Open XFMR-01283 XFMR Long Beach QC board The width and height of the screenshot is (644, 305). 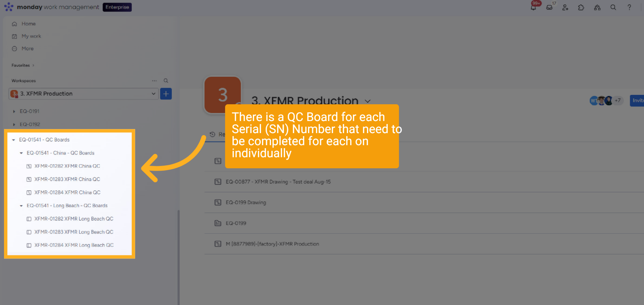click(74, 232)
